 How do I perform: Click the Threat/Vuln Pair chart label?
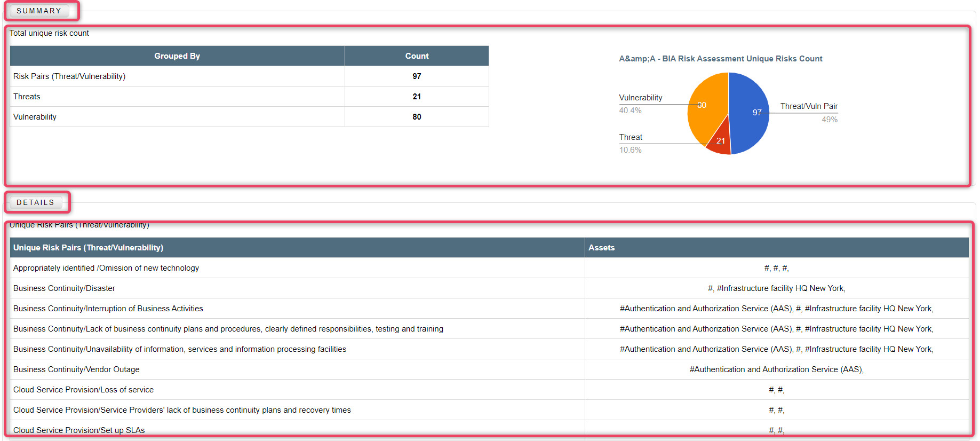pyautogui.click(x=809, y=106)
